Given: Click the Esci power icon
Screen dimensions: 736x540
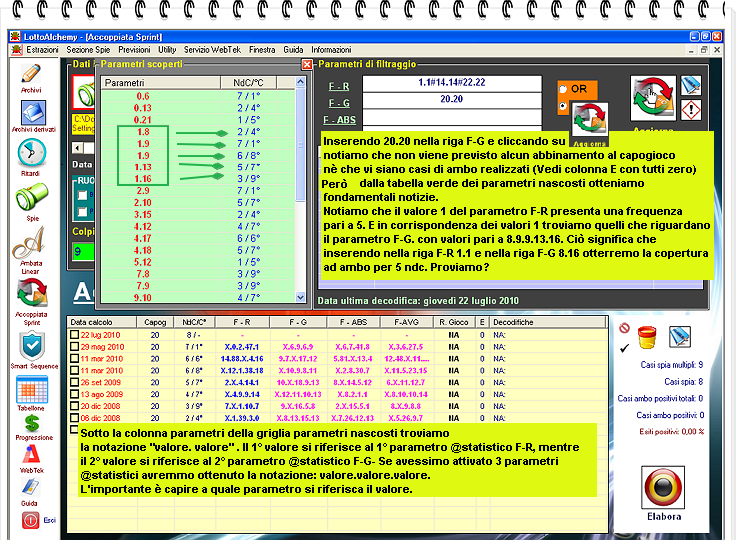Looking at the screenshot, I should tap(31, 520).
